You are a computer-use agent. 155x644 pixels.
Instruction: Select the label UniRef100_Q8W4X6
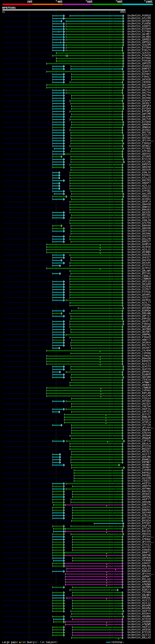[139, 127]
